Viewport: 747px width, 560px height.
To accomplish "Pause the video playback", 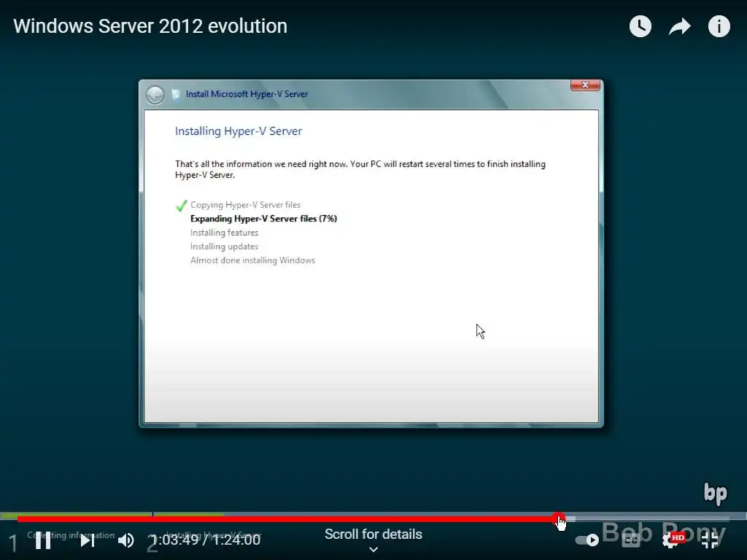I will [x=43, y=540].
